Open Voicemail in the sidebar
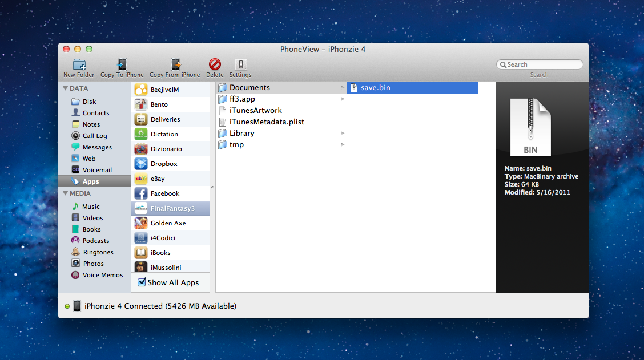644x360 pixels. pos(94,170)
